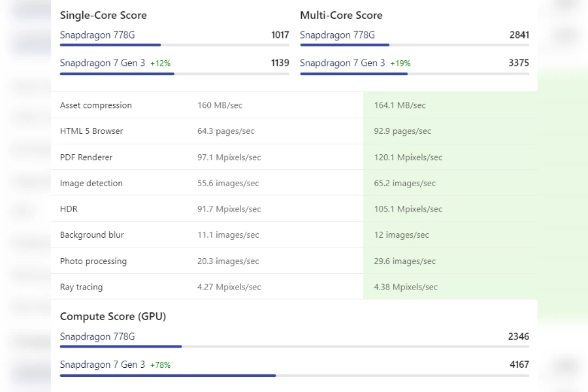Click the 105.1 Mpixels/sec HDR value
This screenshot has height=392, width=588.
(x=408, y=209)
